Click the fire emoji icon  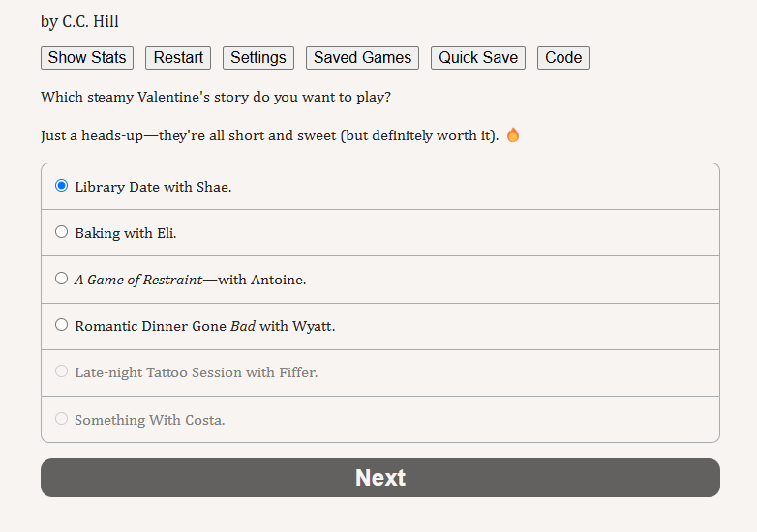pyautogui.click(x=513, y=135)
